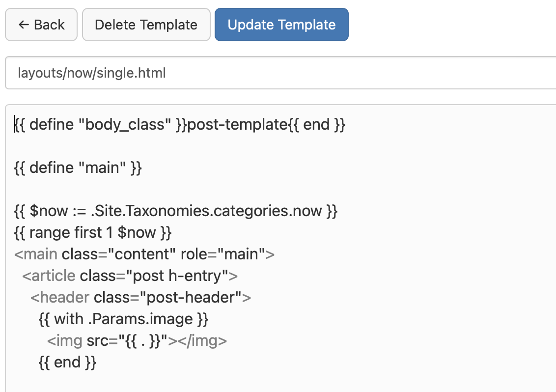
Task: Click the indented end line after img
Action: point(67,362)
